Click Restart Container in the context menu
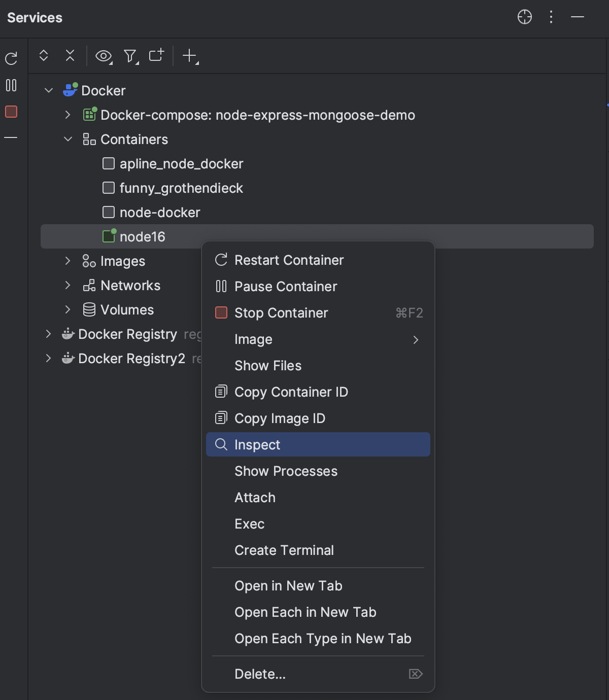Viewport: 609px width, 700px height. (288, 260)
